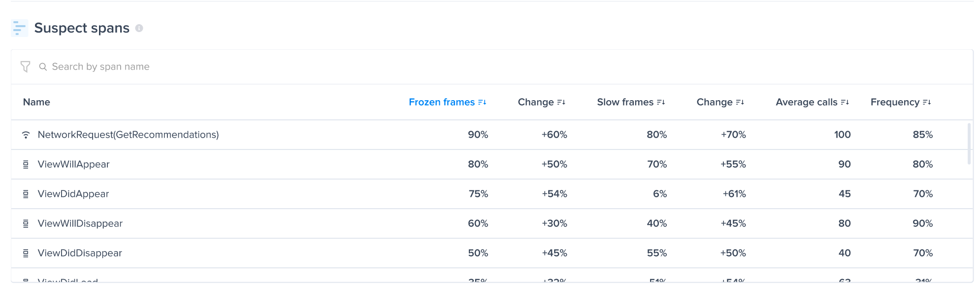Sort by the Change column after Frozen frames
The width and height of the screenshot is (980, 294).
point(542,102)
